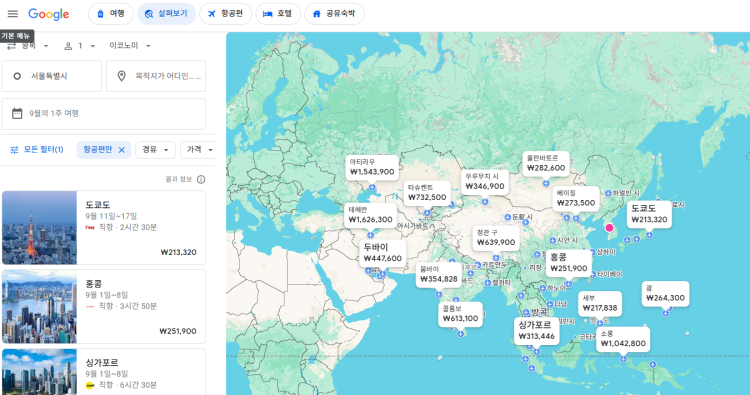Open the 9월의 1주 여행 date field
750x395 pixels.
pyautogui.click(x=104, y=114)
